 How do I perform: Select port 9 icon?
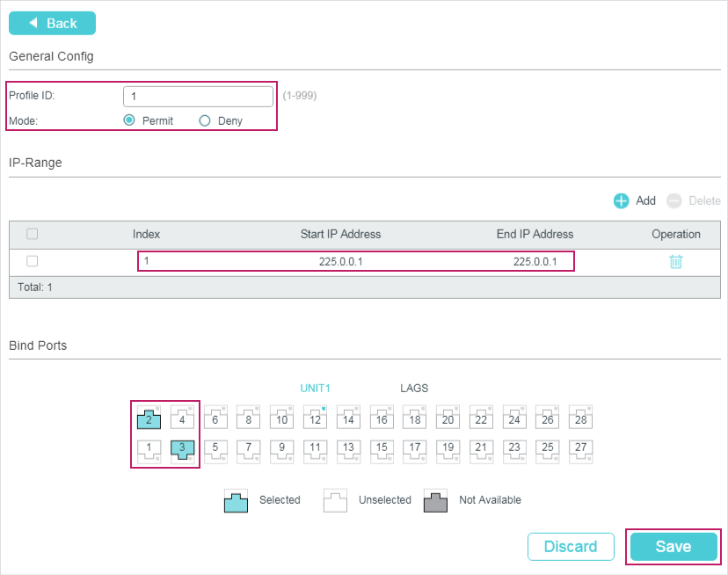point(282,450)
